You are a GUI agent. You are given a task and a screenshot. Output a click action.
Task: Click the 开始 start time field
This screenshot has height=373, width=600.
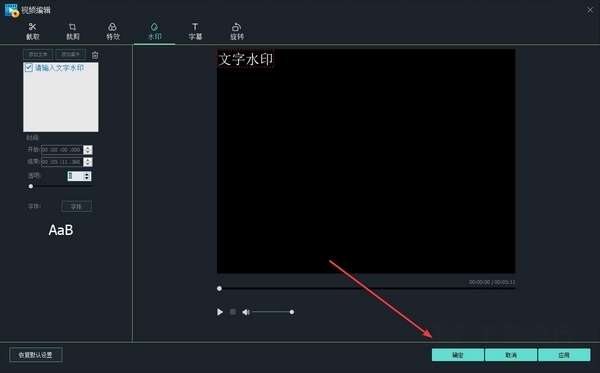tap(62, 150)
